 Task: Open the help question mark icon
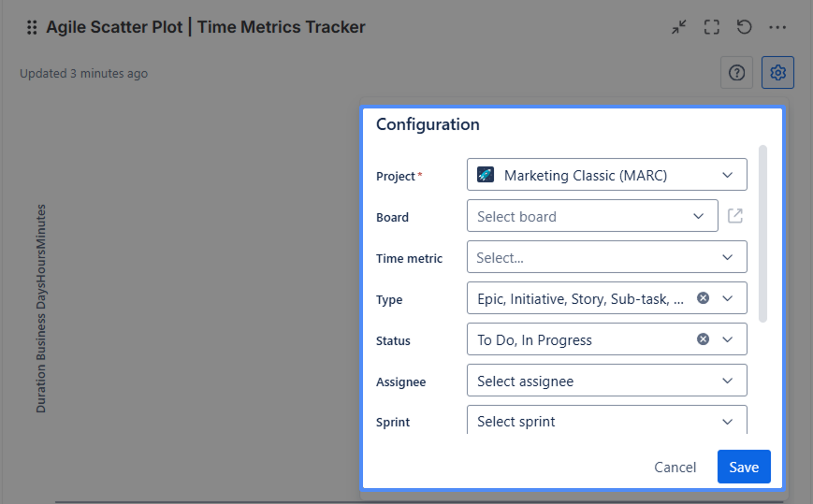[736, 73]
